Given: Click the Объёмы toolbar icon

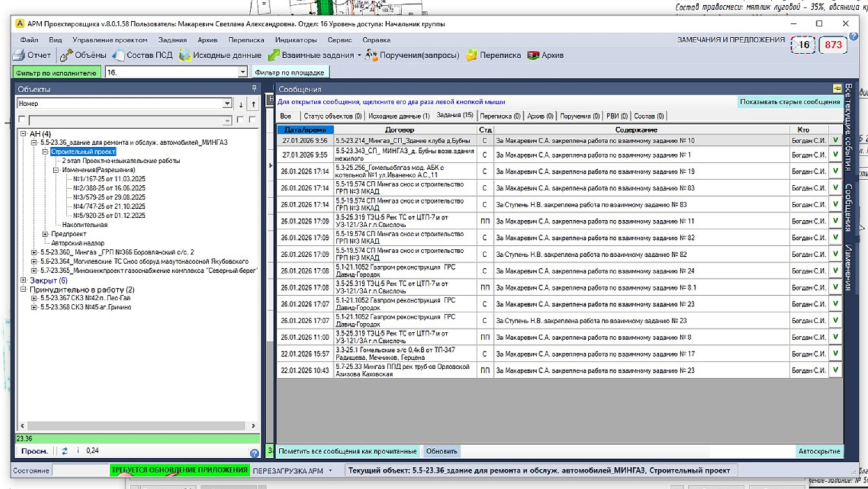Looking at the screenshot, I should [x=67, y=55].
